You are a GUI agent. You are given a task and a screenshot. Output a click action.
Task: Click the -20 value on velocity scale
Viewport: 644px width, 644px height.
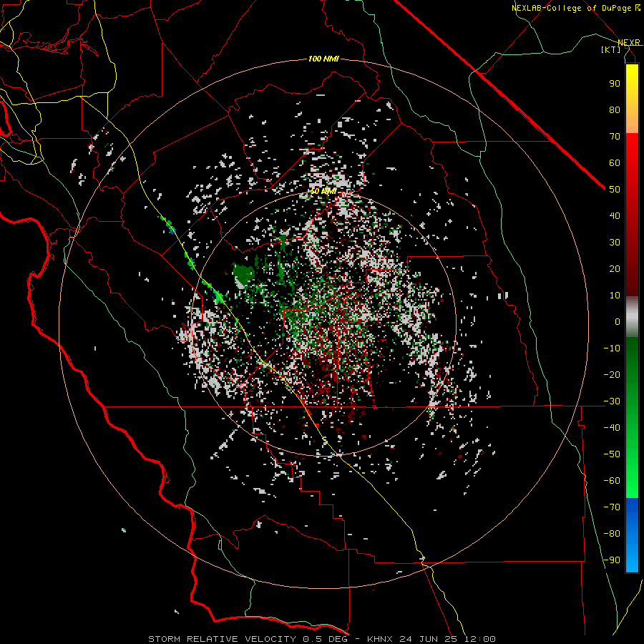tap(612, 375)
